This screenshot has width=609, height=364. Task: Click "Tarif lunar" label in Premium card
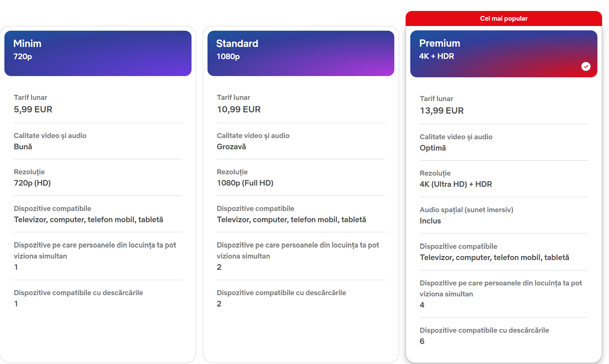[x=436, y=99]
